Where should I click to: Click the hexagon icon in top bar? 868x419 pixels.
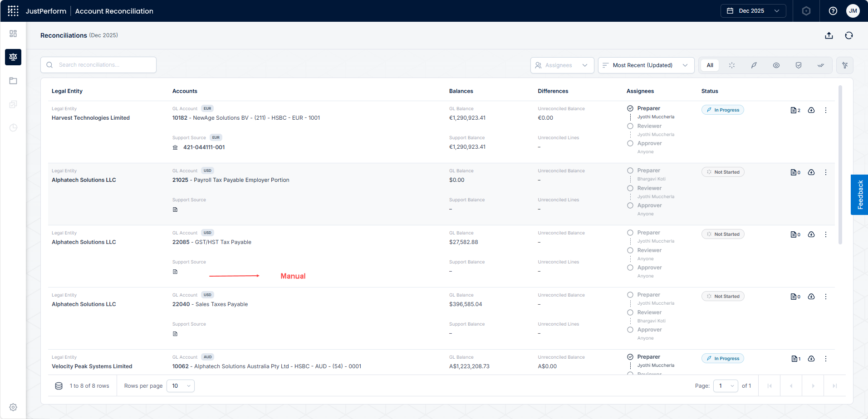click(x=806, y=11)
